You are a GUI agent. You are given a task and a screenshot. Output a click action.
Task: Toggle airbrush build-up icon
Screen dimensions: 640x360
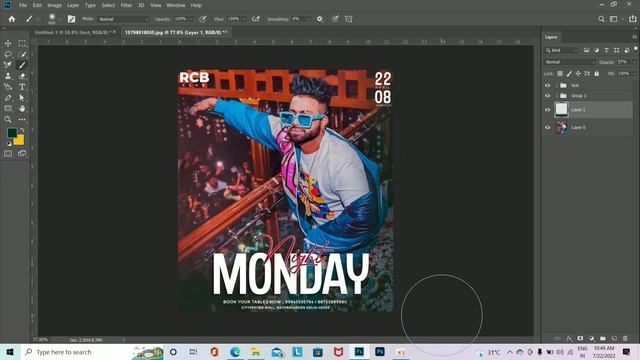click(256, 19)
